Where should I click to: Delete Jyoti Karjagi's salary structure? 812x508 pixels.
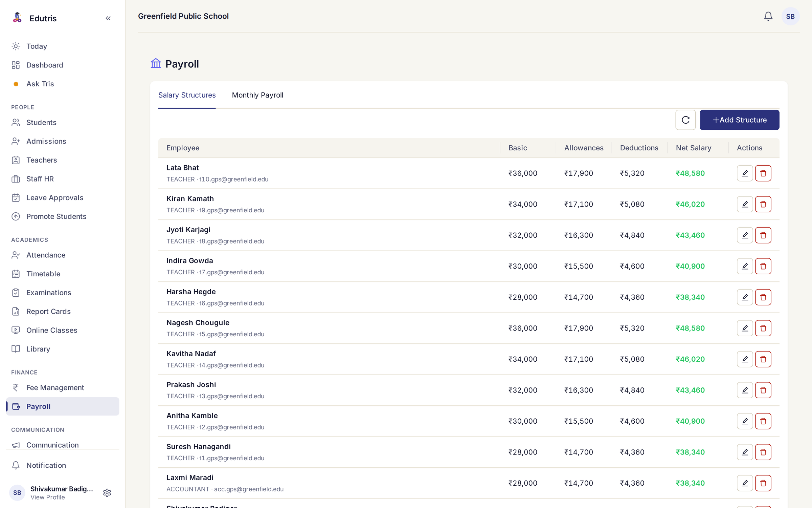point(763,235)
